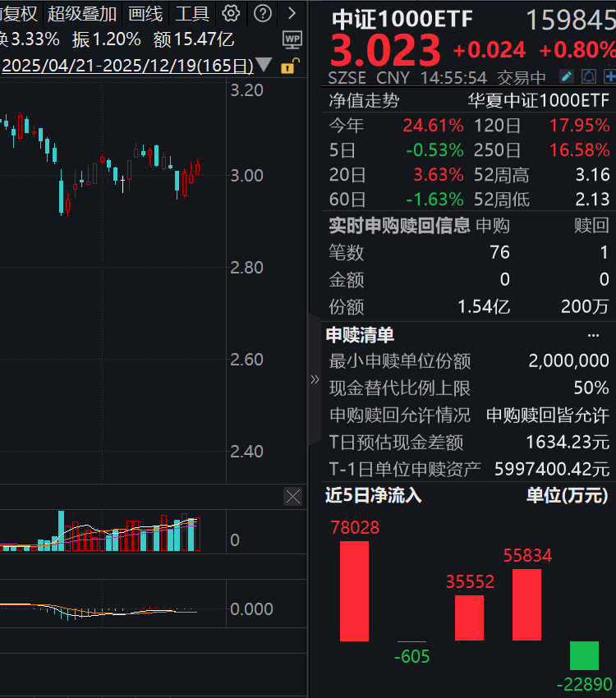Open chart settings gear icon
Viewport: 616px width, 698px height.
point(232,13)
